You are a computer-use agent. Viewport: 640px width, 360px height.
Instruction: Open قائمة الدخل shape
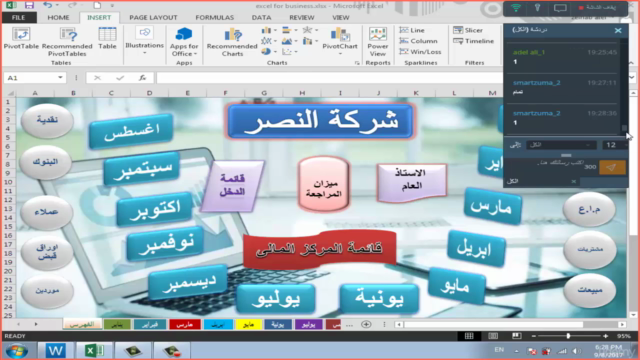coord(232,185)
